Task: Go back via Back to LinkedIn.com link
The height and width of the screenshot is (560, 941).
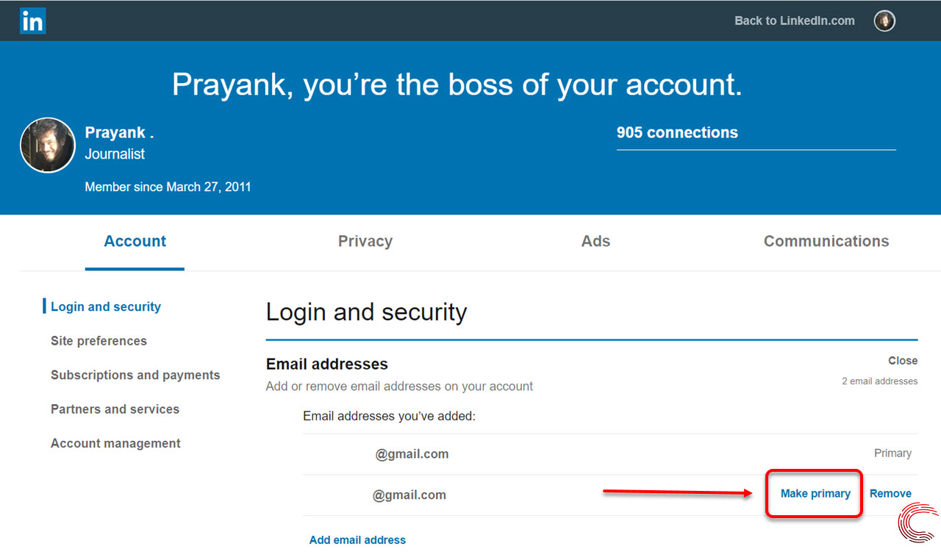Action: 795,21
